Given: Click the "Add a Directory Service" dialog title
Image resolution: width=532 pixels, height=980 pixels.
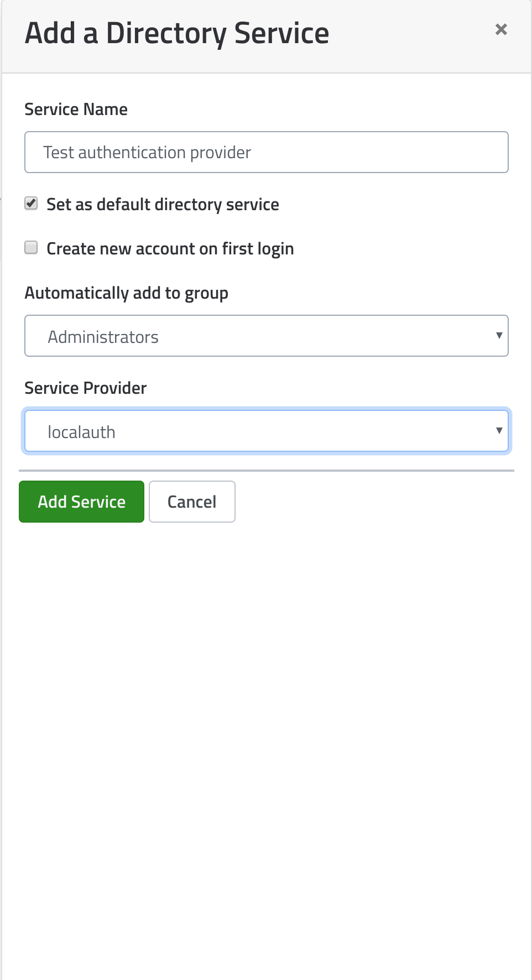Looking at the screenshot, I should [x=177, y=33].
